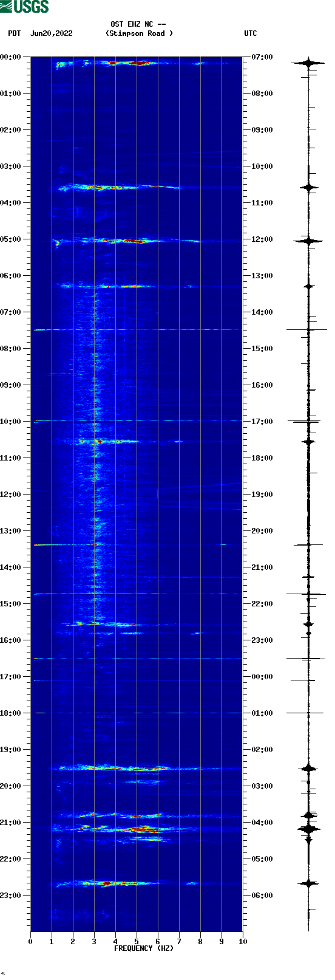The width and height of the screenshot is (335, 980).
Task: Click the 00:00 UTC time label
Action: click(x=262, y=677)
